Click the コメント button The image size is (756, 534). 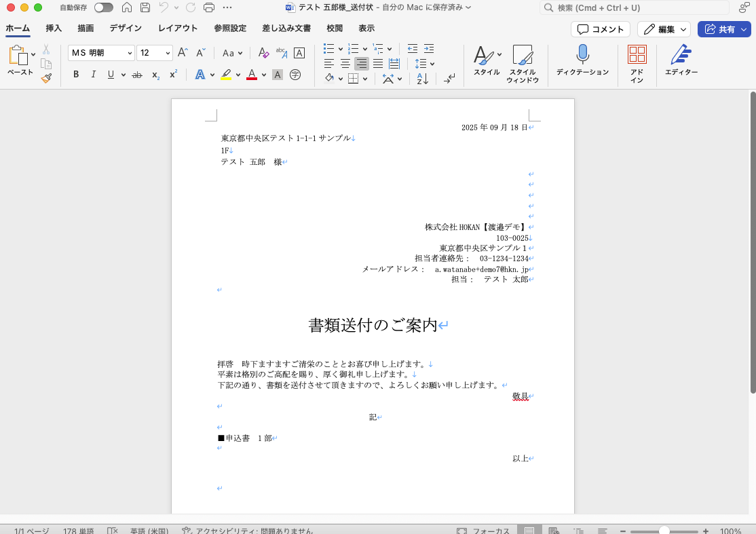coord(600,29)
